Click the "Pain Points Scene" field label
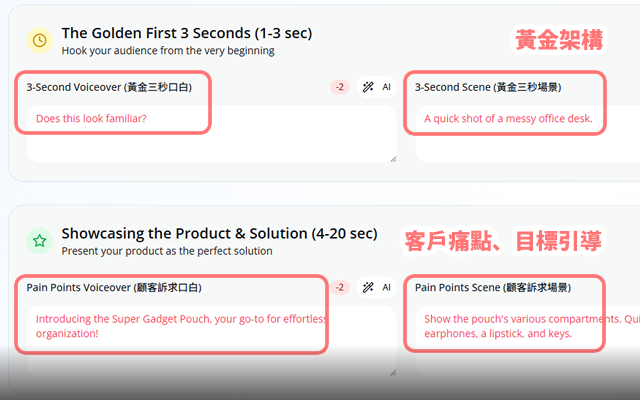 click(x=493, y=287)
